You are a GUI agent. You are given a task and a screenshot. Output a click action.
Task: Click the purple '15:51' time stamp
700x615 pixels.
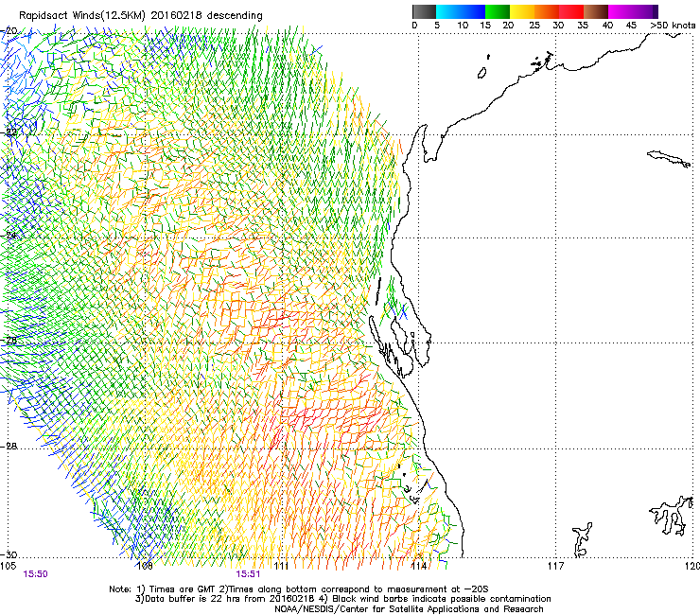[248, 574]
